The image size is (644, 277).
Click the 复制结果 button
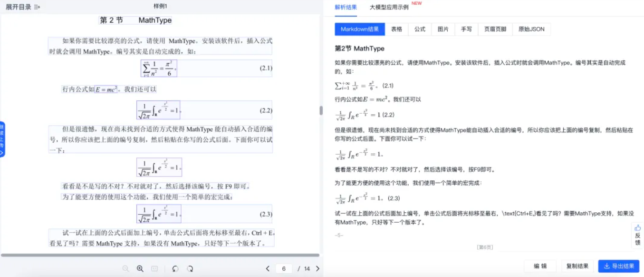point(577,266)
